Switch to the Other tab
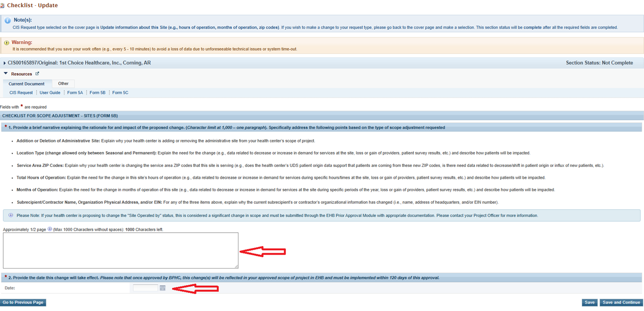The height and width of the screenshot is (311, 644). tap(63, 83)
